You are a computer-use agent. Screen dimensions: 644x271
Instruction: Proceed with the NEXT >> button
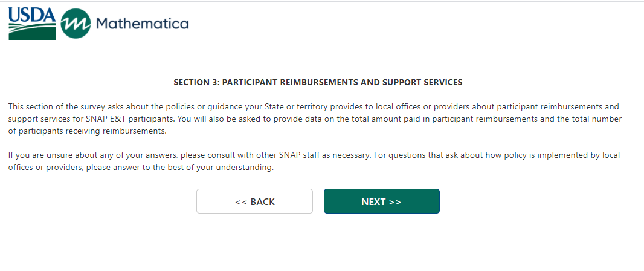381,201
